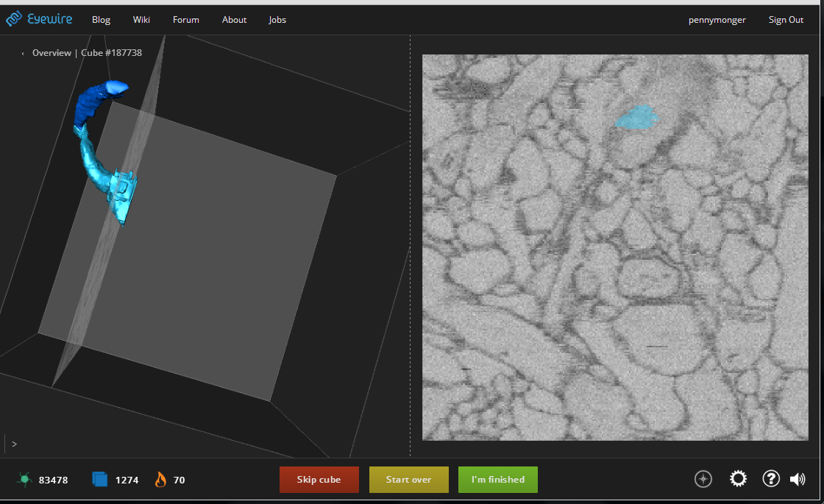
Task: Open the settings gear icon
Action: pos(738,479)
